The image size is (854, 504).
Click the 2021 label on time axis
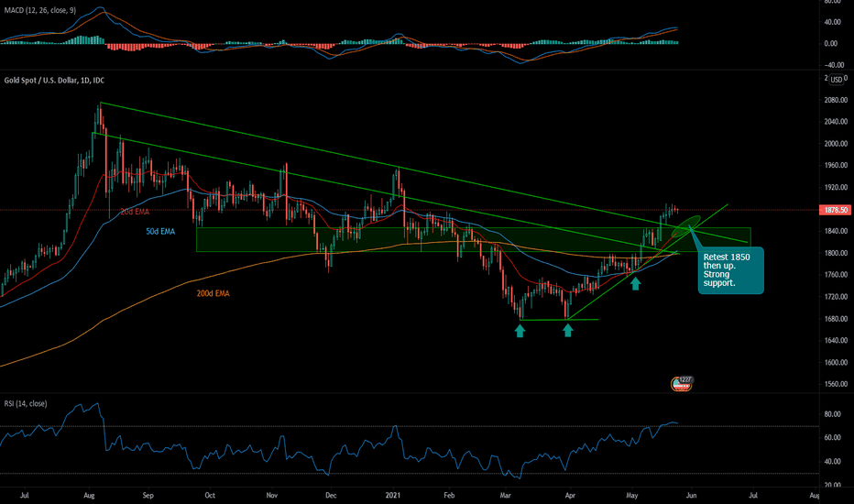pyautogui.click(x=393, y=496)
